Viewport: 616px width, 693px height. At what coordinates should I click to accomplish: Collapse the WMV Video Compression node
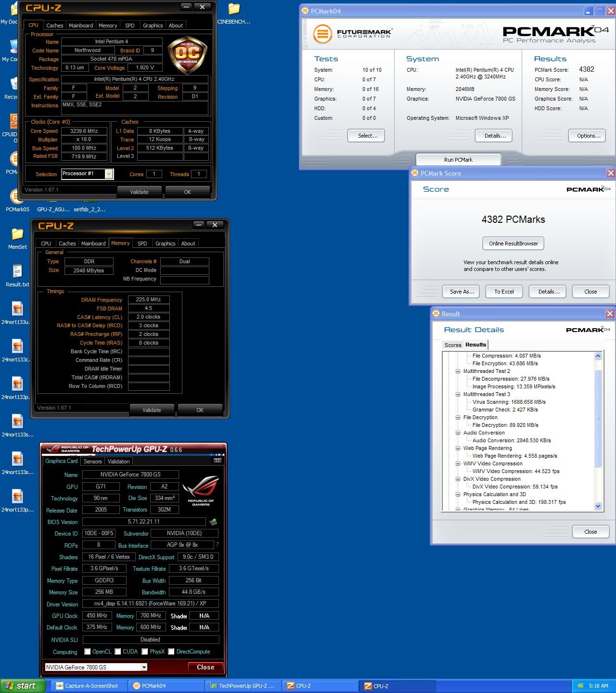(458, 463)
